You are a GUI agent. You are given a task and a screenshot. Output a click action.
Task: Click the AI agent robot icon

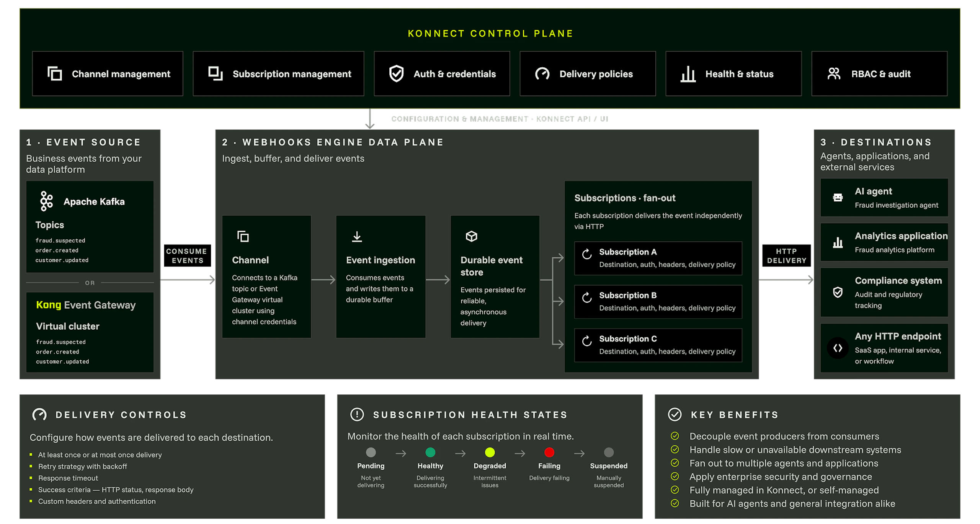click(838, 197)
